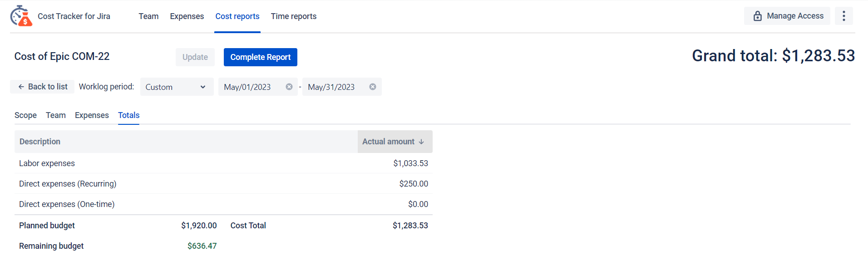Open the Team page in top navigation
868x261 pixels.
[148, 16]
